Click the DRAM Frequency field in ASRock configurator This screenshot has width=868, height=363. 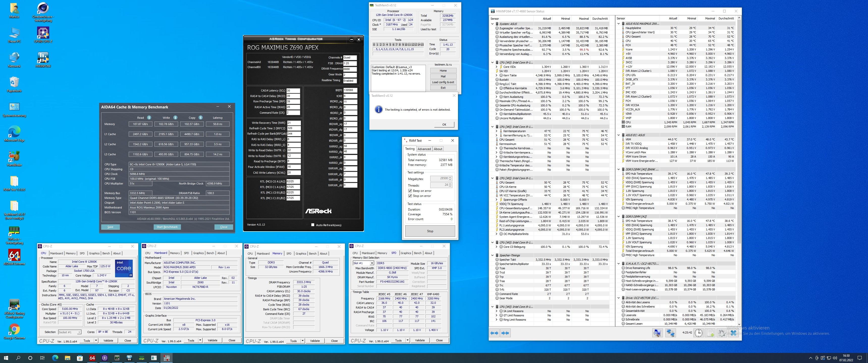[x=350, y=69]
